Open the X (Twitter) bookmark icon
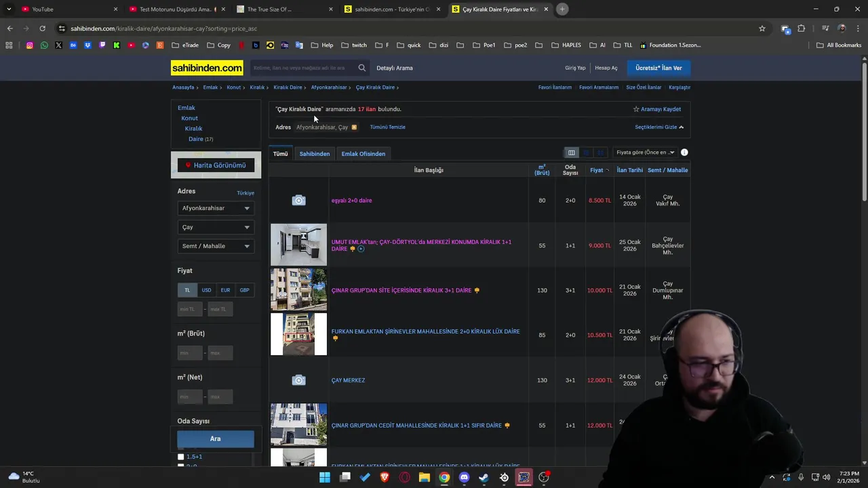The width and height of the screenshot is (868, 488). click(x=58, y=45)
